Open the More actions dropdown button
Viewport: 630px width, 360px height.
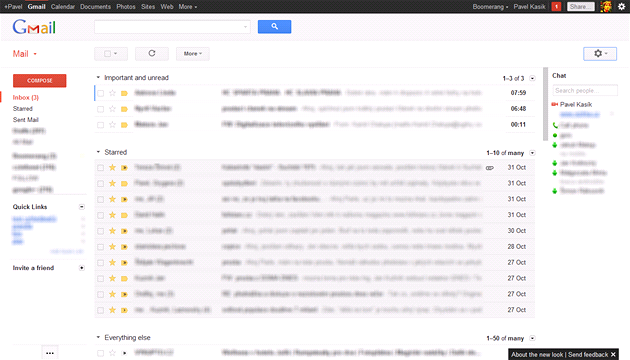193,53
